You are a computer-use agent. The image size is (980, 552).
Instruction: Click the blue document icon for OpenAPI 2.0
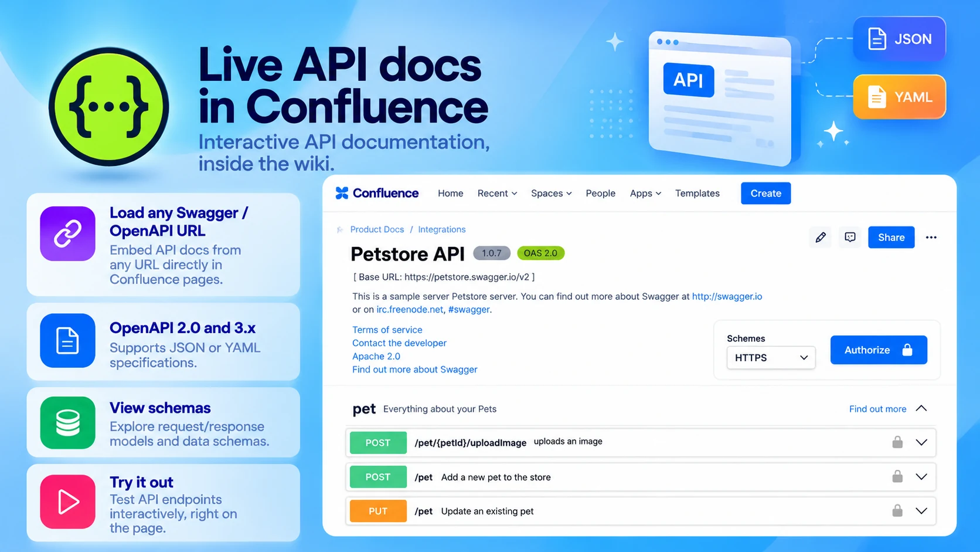click(x=68, y=341)
